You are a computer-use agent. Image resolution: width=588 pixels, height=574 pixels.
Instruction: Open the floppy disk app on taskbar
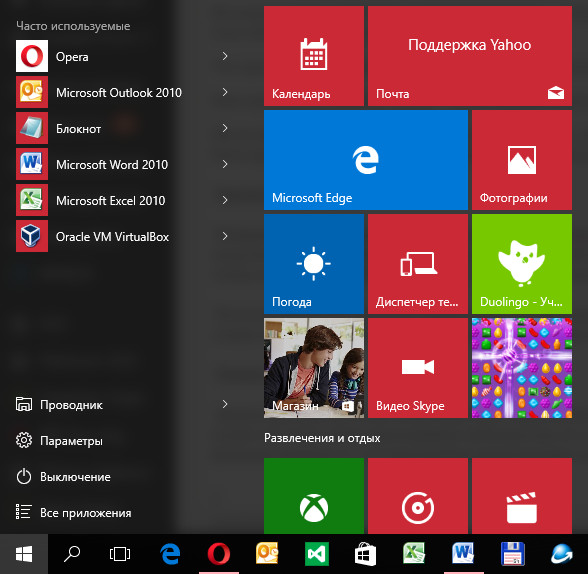(x=513, y=554)
